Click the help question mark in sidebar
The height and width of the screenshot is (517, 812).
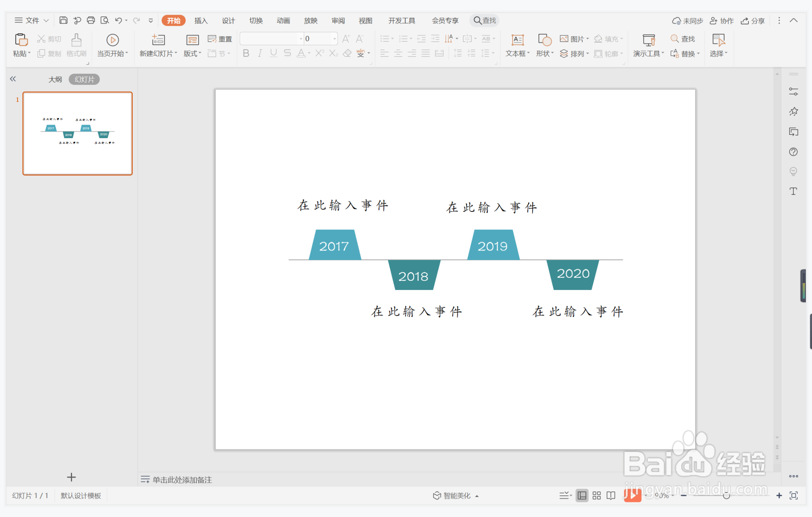[x=793, y=152]
